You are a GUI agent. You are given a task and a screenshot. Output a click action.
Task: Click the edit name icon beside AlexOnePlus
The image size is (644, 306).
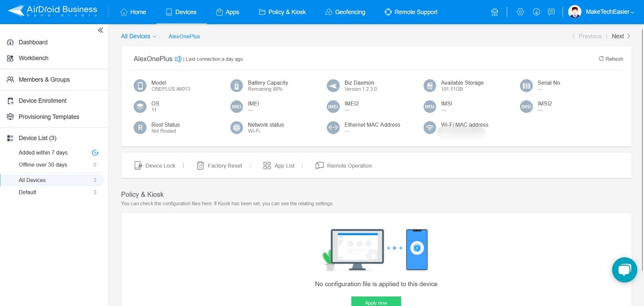pos(178,59)
